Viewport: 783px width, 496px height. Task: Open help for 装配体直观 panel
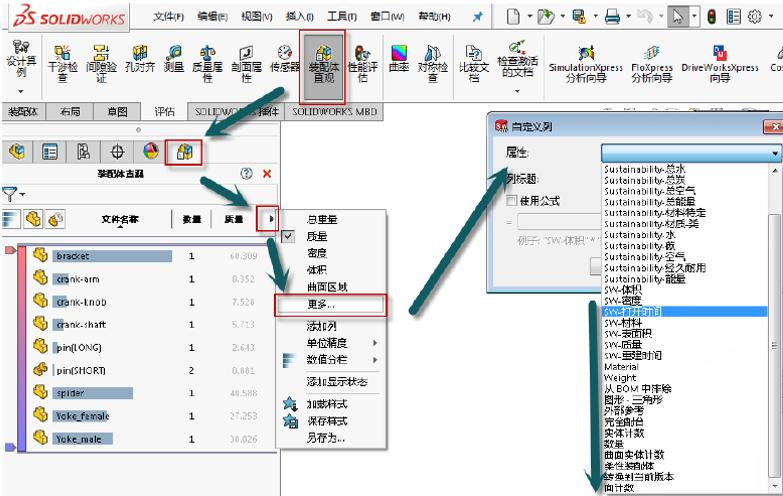246,173
